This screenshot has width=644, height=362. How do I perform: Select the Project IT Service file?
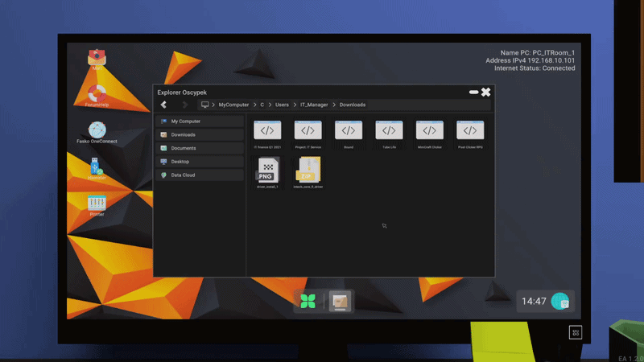point(308,134)
